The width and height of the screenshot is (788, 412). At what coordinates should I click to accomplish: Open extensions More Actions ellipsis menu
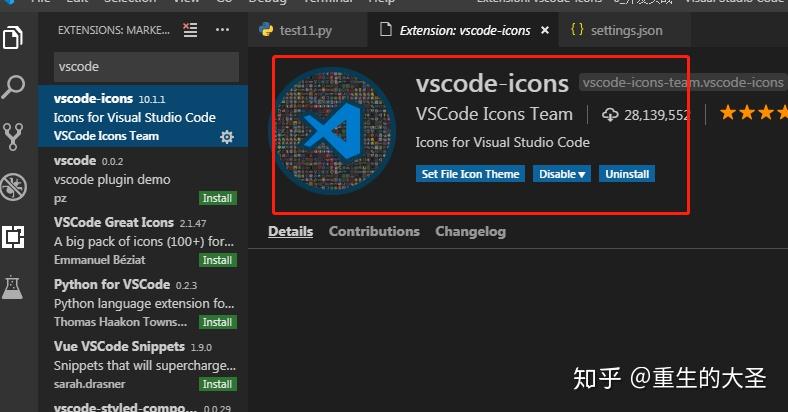[222, 30]
